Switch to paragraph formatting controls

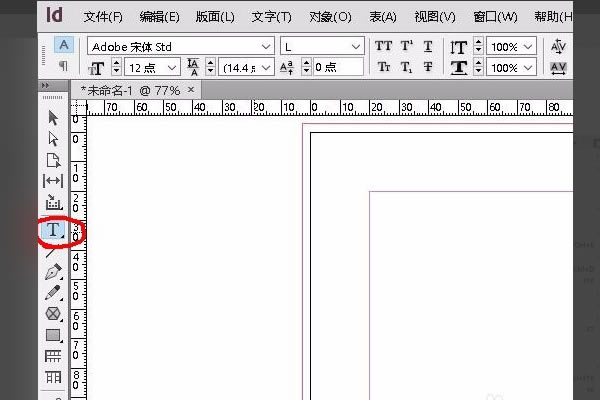coord(63,66)
